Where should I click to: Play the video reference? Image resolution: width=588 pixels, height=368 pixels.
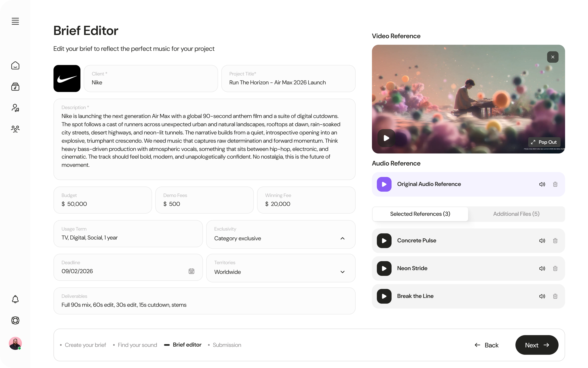(x=386, y=138)
